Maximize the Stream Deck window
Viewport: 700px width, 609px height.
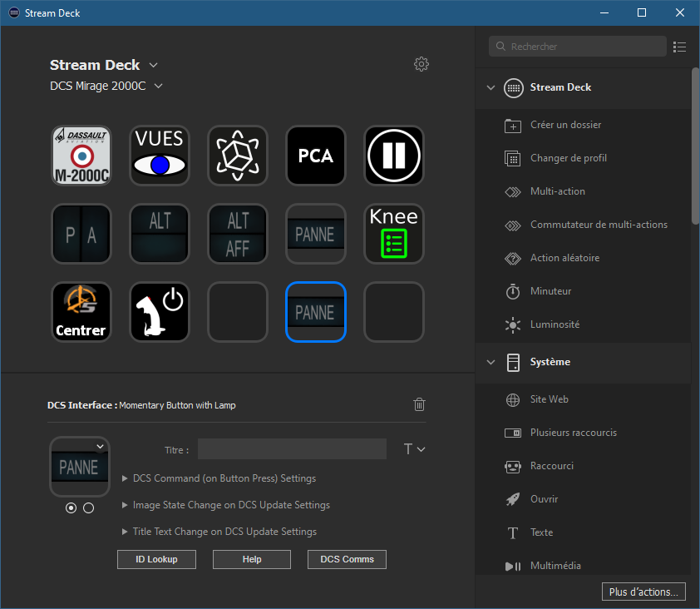point(642,12)
